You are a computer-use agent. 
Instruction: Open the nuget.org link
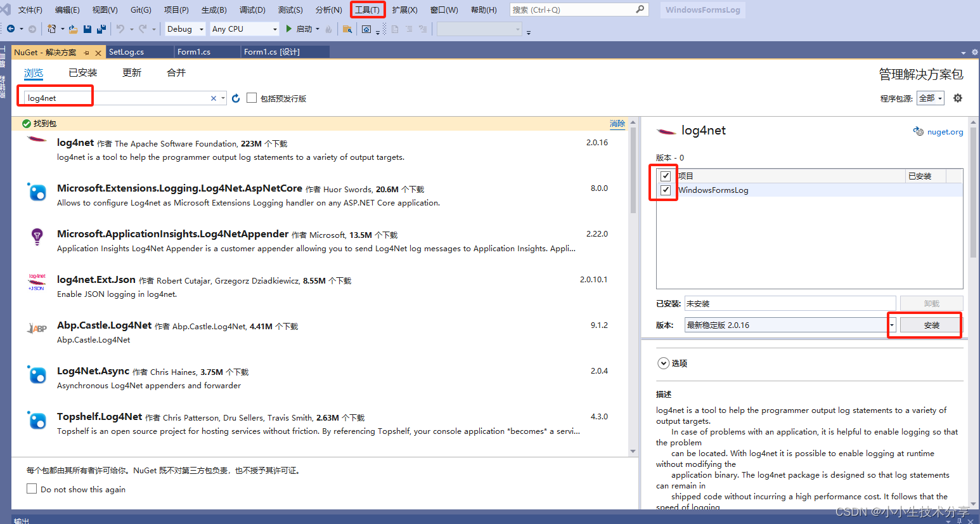[945, 132]
